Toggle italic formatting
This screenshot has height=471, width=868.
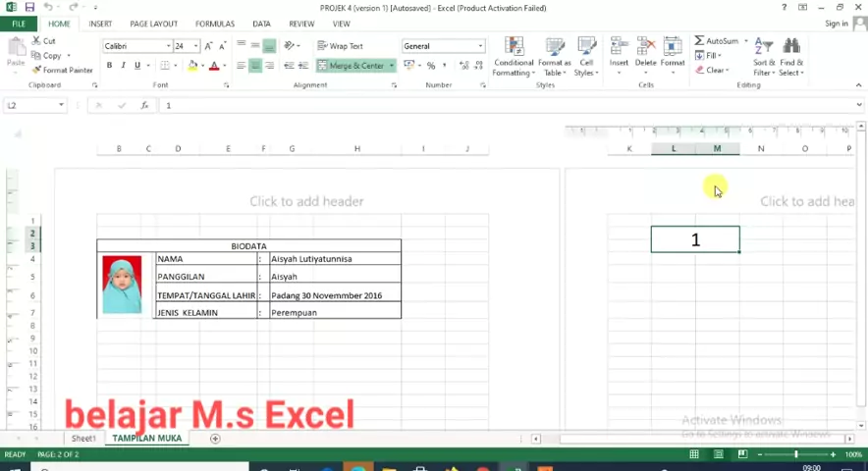[123, 66]
